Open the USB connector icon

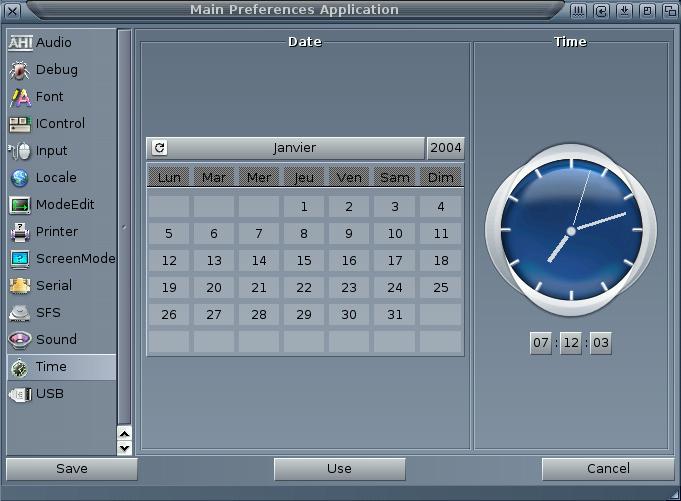pyautogui.click(x=20, y=394)
